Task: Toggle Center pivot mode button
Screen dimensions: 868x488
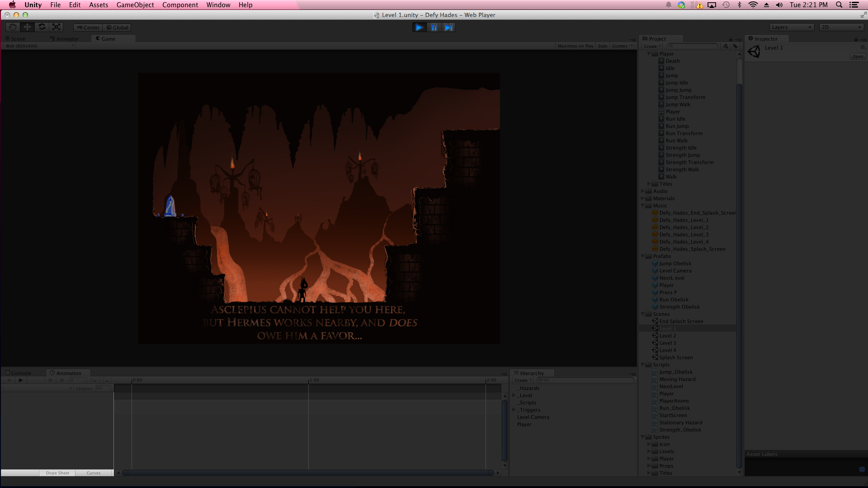Action: point(88,28)
